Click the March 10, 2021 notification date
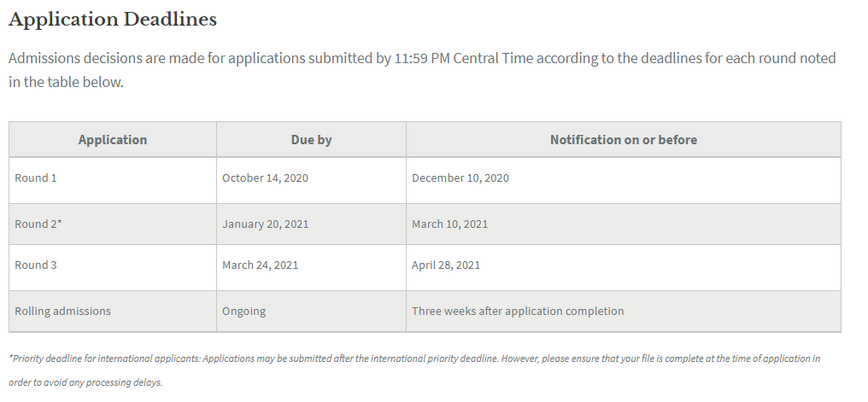Viewport: 868px width, 402px height. [449, 224]
